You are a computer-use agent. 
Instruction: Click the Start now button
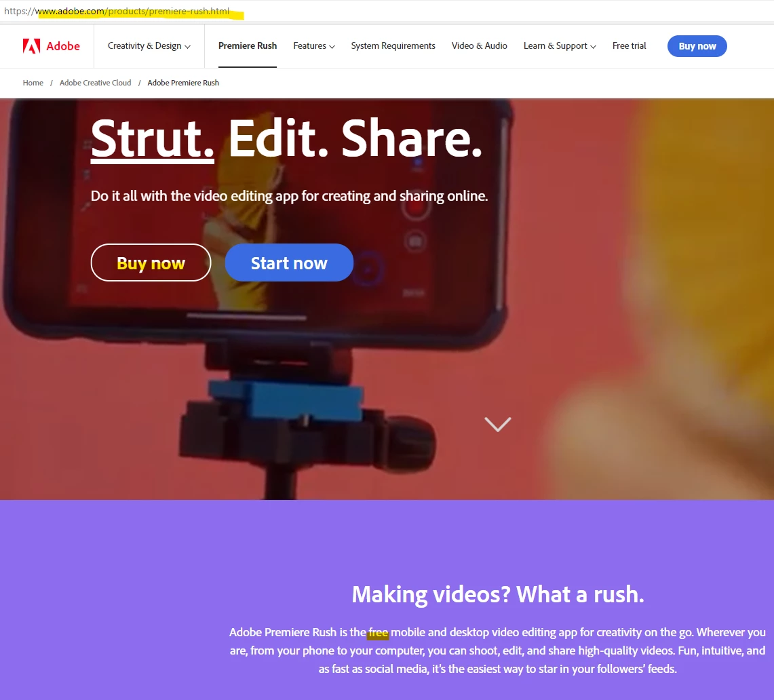click(x=289, y=262)
